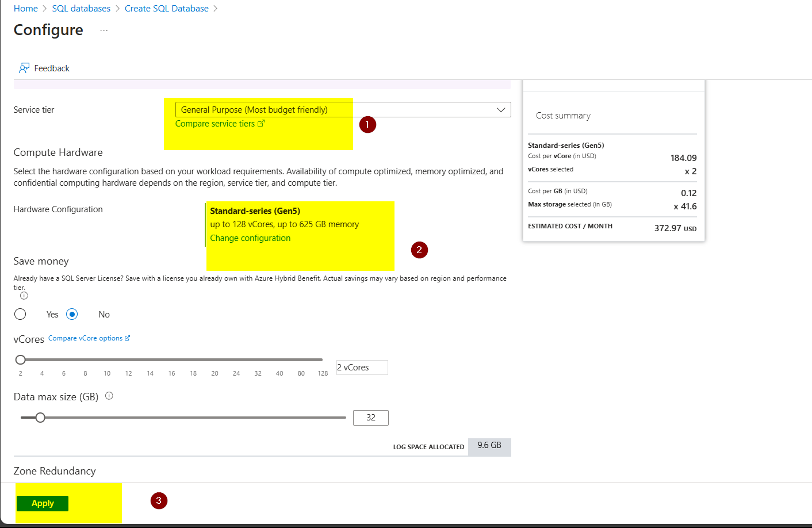Open Compare vCore options link
The image size is (812, 528).
tap(85, 338)
